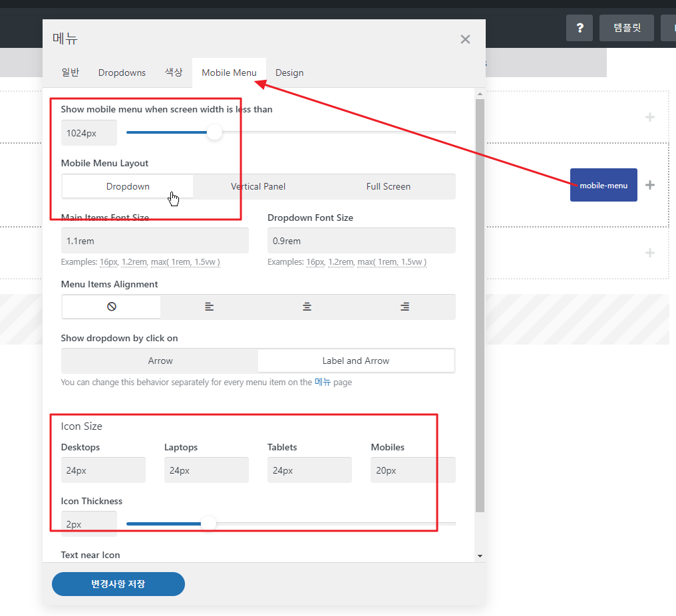Click the dialog's vertical scrollbar thumb
Screen dimensions: 676x616
pyautogui.click(x=480, y=305)
